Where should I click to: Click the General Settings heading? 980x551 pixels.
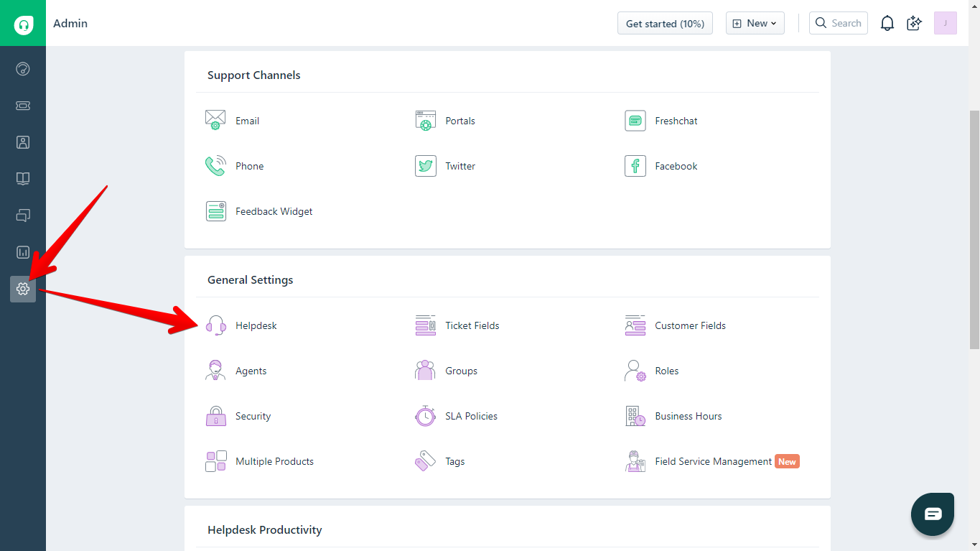pyautogui.click(x=251, y=279)
